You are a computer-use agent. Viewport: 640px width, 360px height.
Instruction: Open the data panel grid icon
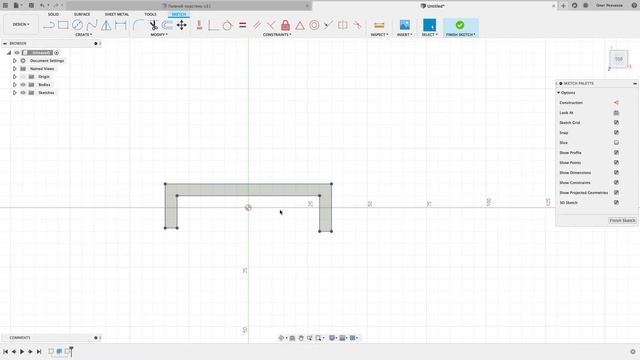[x=5, y=6]
